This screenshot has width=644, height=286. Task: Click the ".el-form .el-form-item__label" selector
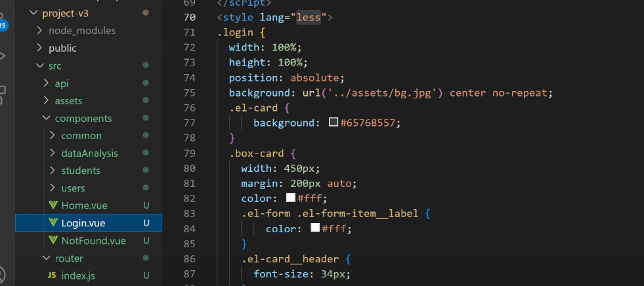pos(330,213)
